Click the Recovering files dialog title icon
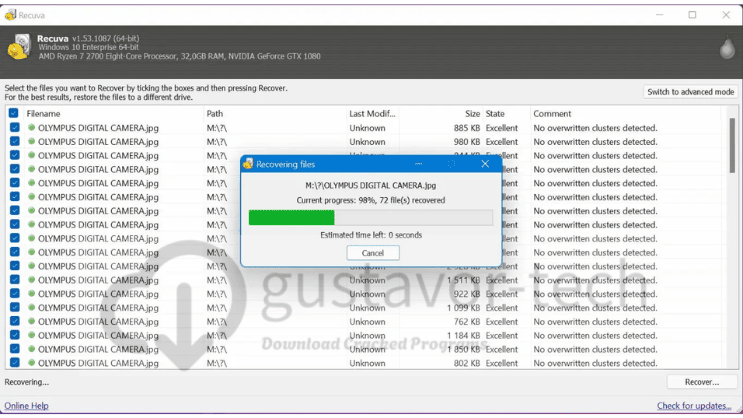 point(248,164)
